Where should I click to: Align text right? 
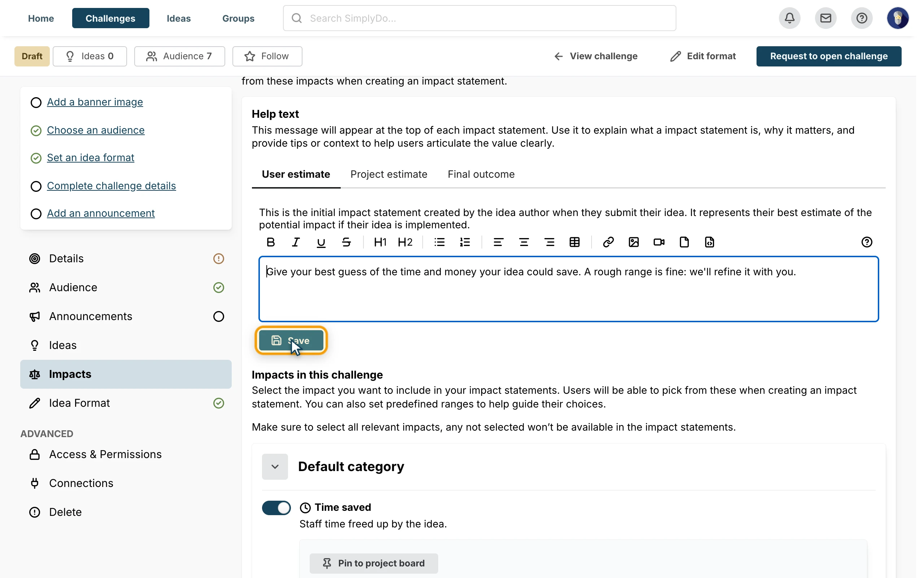coord(549,242)
